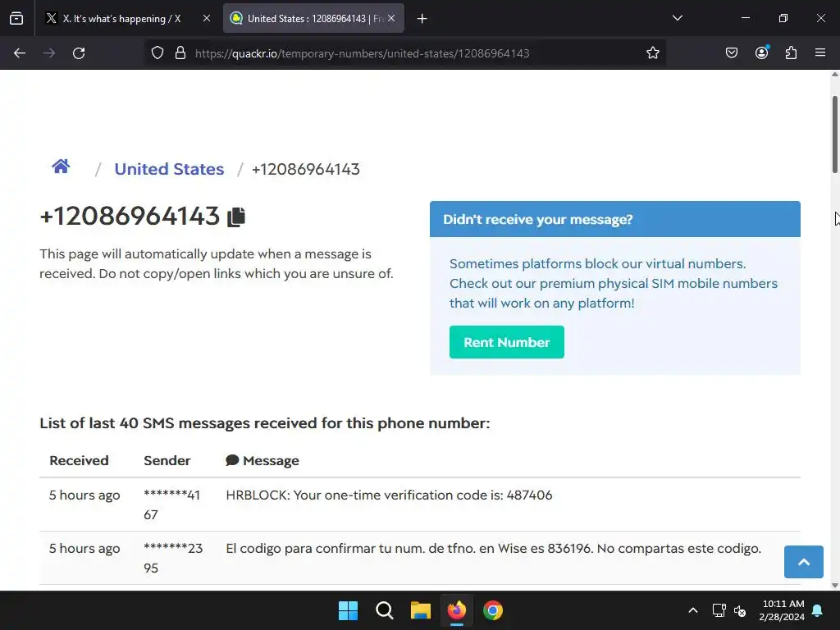Reload the current page
The height and width of the screenshot is (630, 840).
79,53
